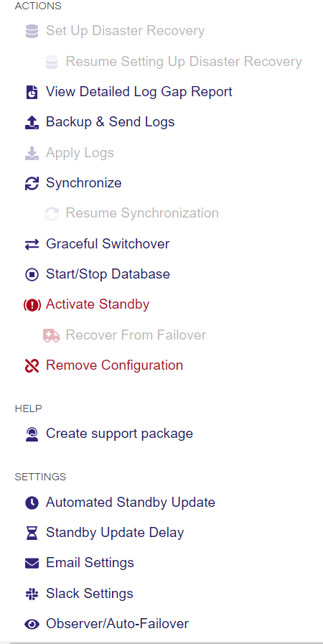This screenshot has height=644, width=323.
Task: Click the Standby Update Delay hourglass icon
Action: tap(32, 533)
